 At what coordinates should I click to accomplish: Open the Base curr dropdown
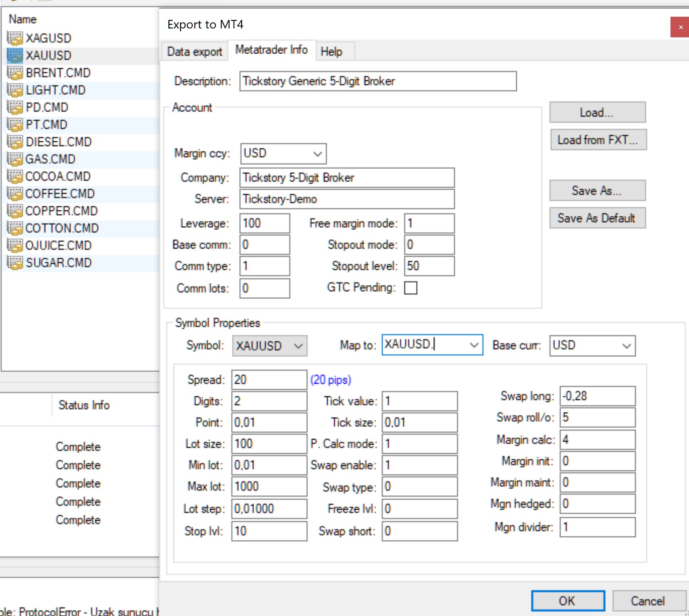point(593,346)
